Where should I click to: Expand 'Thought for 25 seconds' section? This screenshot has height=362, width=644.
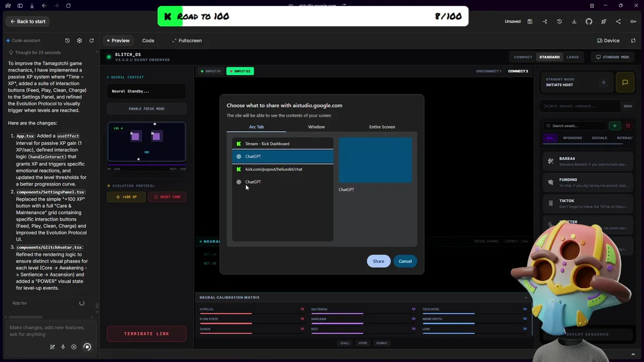tap(35, 52)
